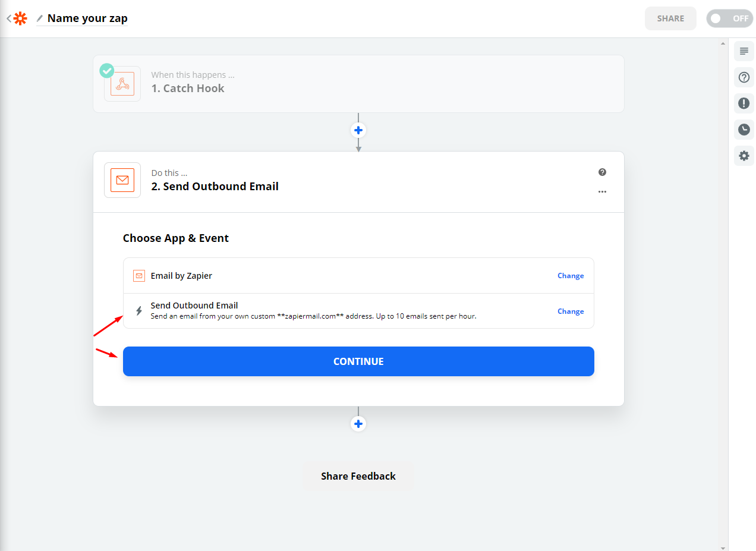
Task: Click the scrollbar up arrow
Action: coord(723,43)
